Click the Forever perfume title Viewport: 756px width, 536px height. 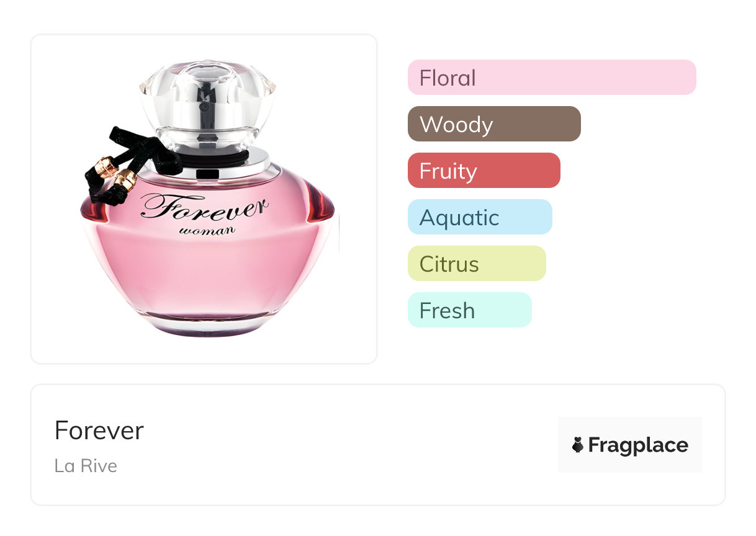pyautogui.click(x=99, y=431)
